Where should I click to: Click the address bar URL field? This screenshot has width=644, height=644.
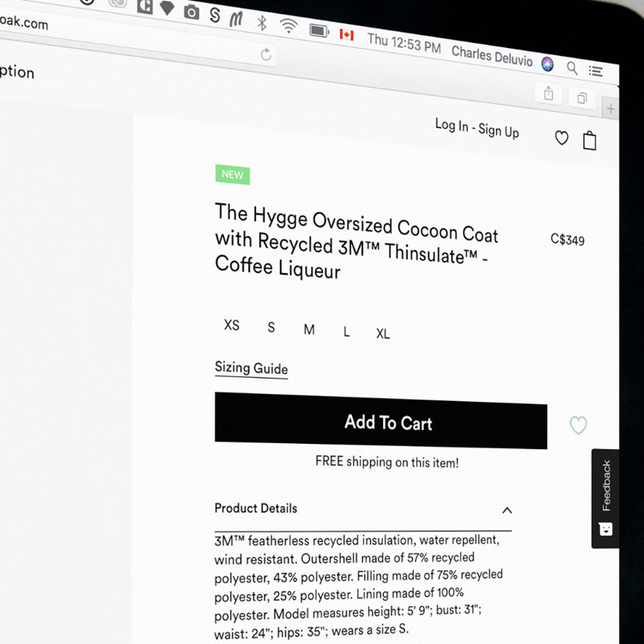[136, 39]
